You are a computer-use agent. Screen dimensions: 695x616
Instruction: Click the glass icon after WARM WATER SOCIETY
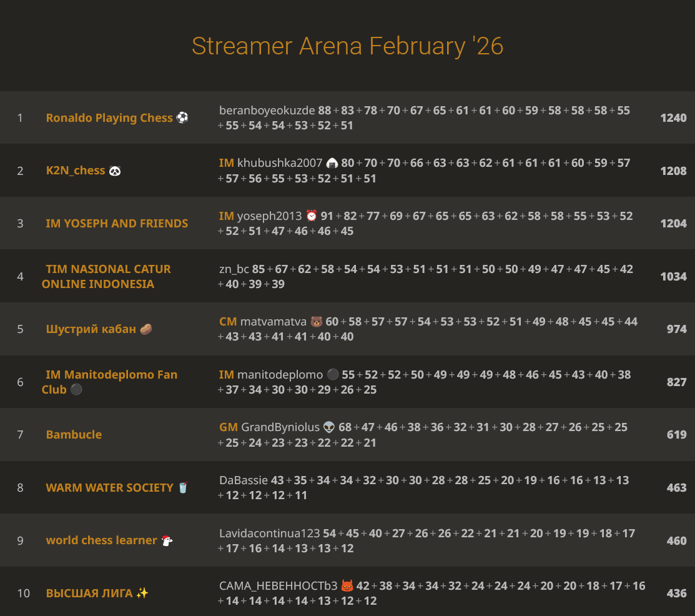click(x=183, y=487)
